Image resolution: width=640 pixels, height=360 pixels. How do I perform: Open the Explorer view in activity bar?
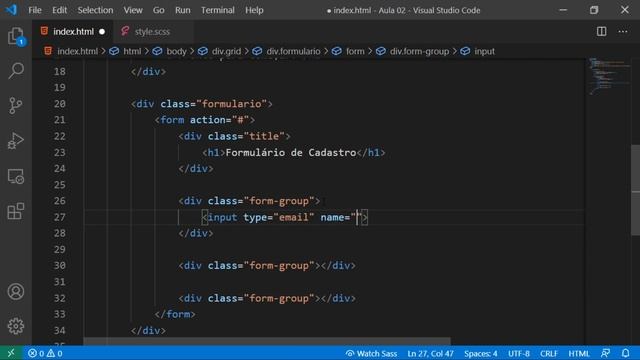pos(16,36)
